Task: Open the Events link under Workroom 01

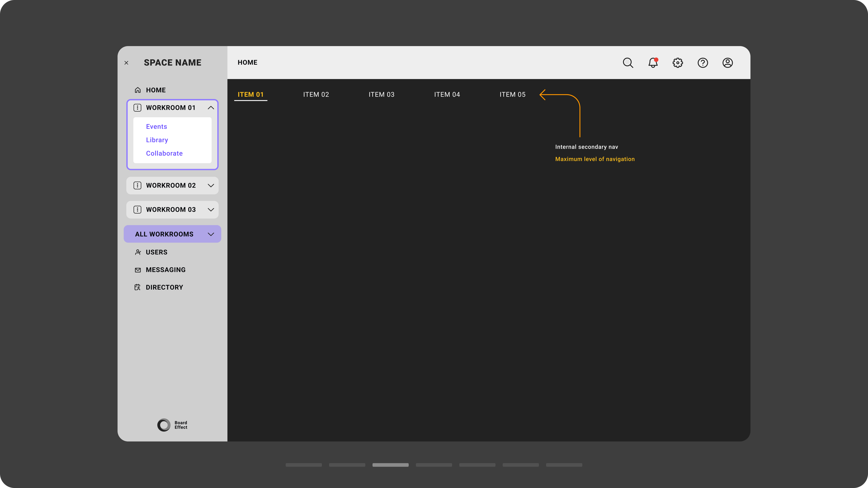Action: pos(156,127)
